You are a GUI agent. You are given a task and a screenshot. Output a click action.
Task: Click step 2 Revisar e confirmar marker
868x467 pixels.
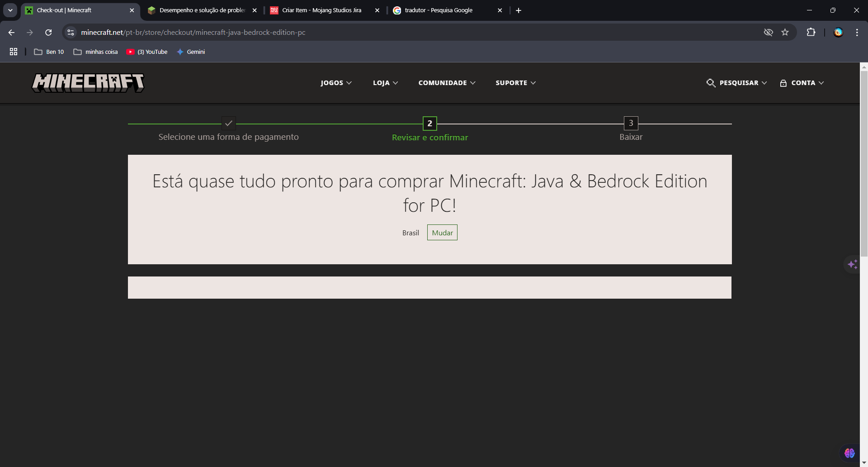point(430,123)
